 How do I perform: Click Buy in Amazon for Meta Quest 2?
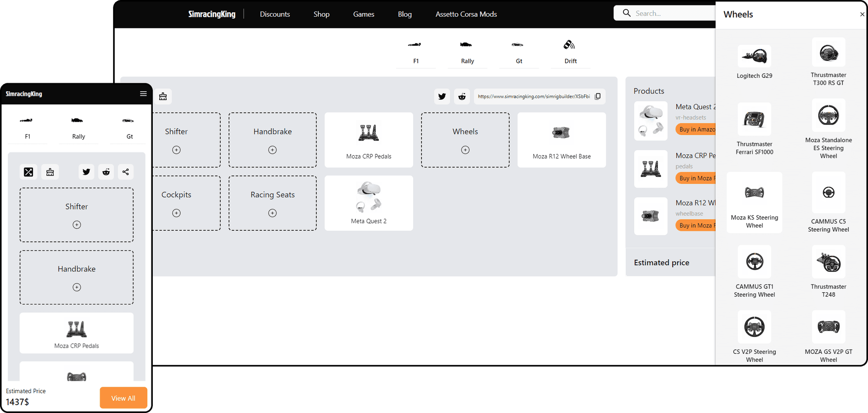[696, 129]
